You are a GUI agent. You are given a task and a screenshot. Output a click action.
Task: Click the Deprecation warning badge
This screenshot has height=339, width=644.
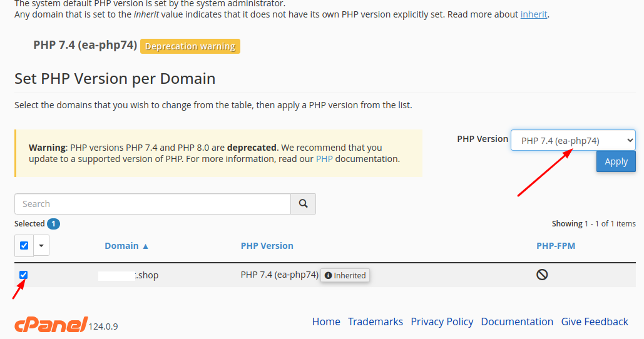click(190, 46)
